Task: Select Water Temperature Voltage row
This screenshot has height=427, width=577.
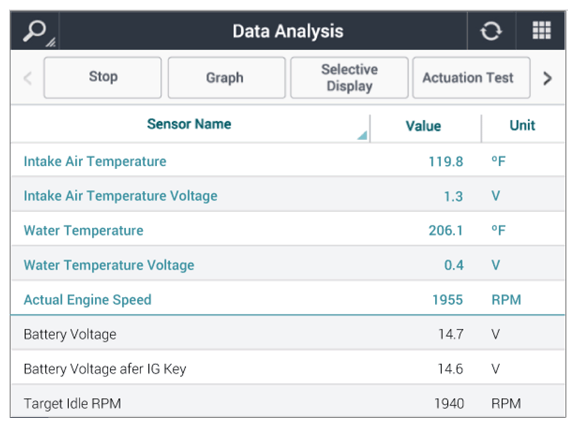Action: click(288, 265)
